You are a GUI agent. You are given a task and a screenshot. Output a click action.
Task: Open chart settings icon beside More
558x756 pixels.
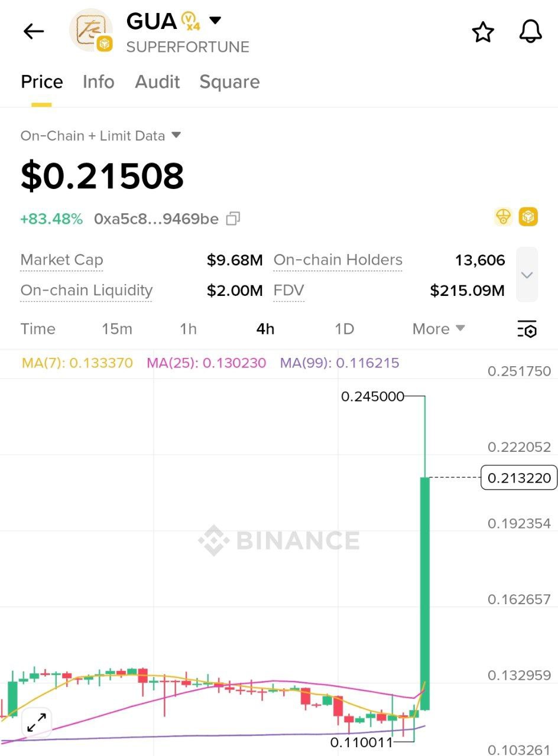tap(527, 329)
